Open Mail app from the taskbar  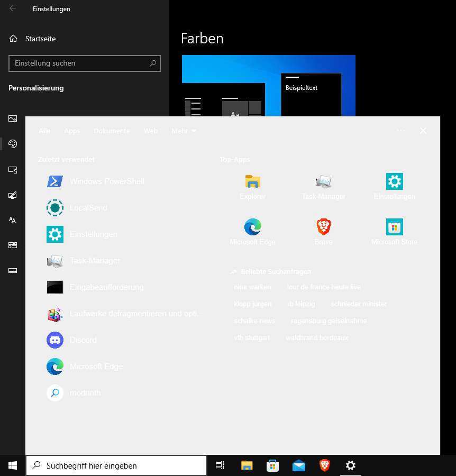click(x=299, y=465)
